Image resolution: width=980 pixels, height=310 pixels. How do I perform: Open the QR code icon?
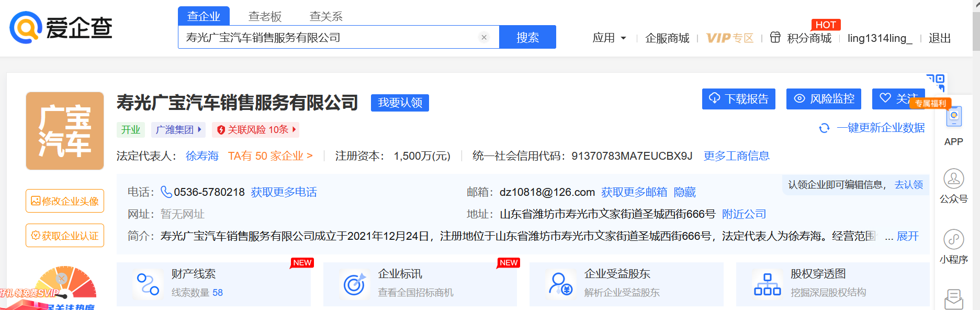coord(936,82)
